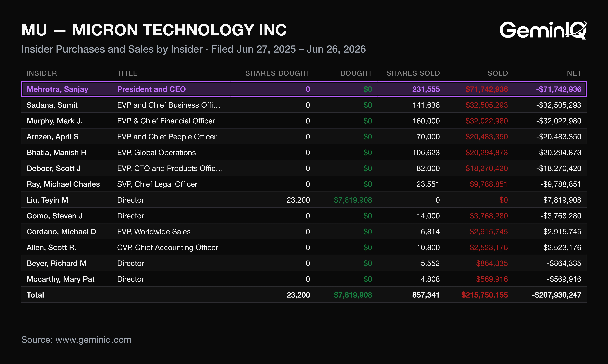This screenshot has width=608, height=364.
Task: Select the Mehrotra, Sanjay insider name
Action: (57, 89)
